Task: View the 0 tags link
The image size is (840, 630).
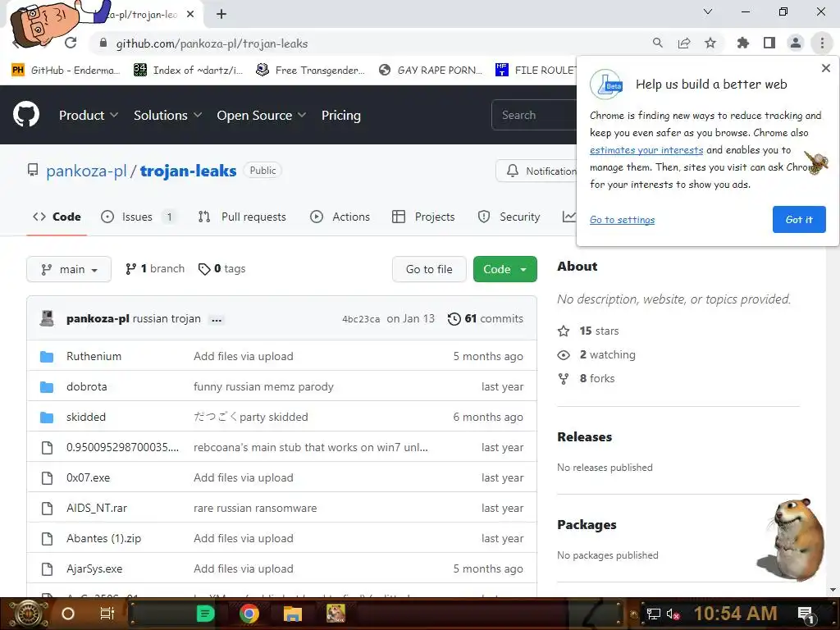Action: click(x=221, y=269)
